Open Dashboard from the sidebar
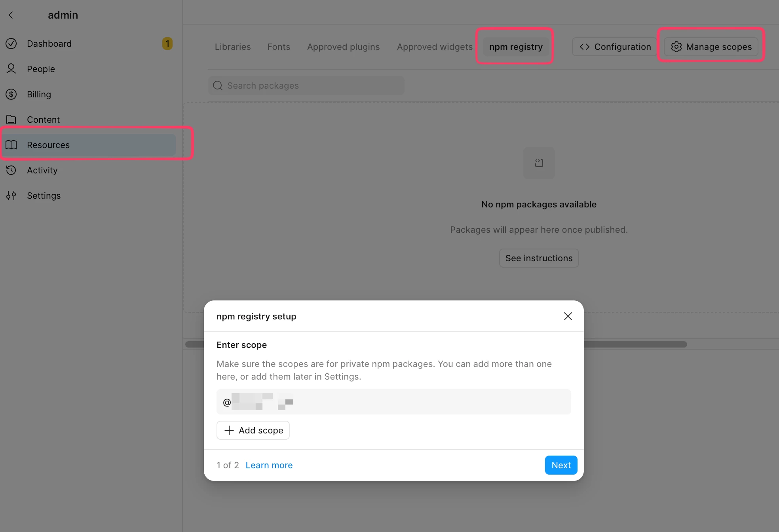The image size is (779, 532). tap(49, 44)
